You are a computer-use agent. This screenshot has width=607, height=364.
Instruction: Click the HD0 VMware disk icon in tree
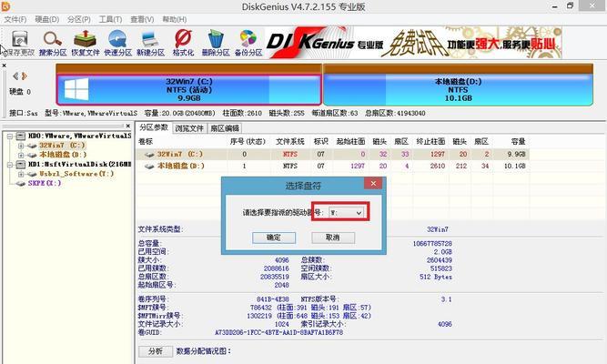(x=21, y=136)
